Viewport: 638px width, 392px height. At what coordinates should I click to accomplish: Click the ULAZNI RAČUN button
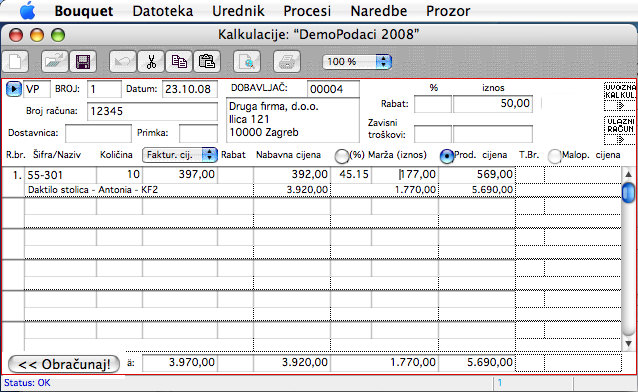tap(620, 130)
